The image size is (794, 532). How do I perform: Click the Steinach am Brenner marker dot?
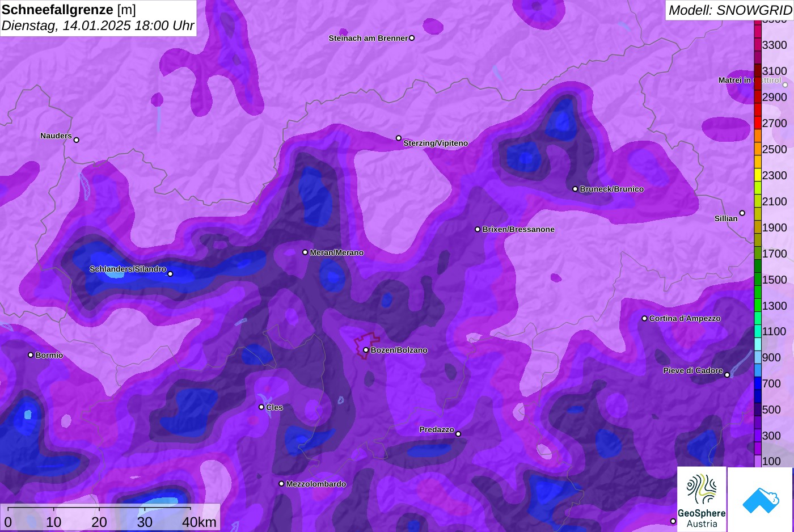pos(412,38)
